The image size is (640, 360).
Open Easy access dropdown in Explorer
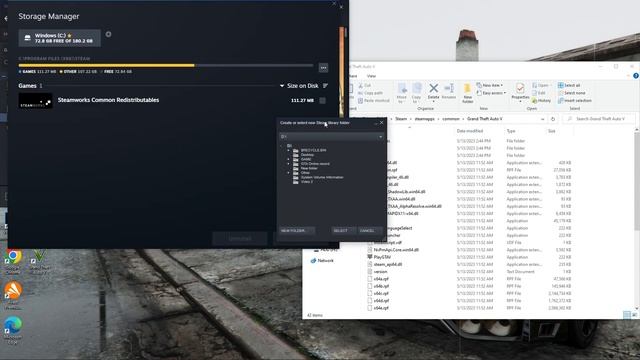(491, 93)
